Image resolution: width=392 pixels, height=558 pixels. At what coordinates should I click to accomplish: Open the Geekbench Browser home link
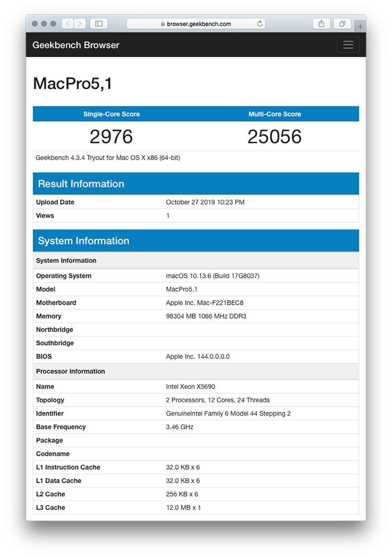(x=76, y=45)
